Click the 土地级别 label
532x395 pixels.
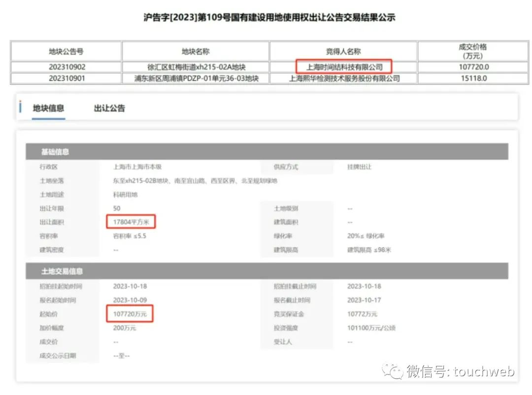(286, 208)
